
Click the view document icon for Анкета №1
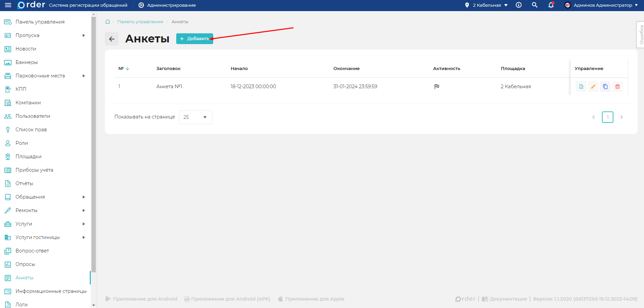point(581,87)
